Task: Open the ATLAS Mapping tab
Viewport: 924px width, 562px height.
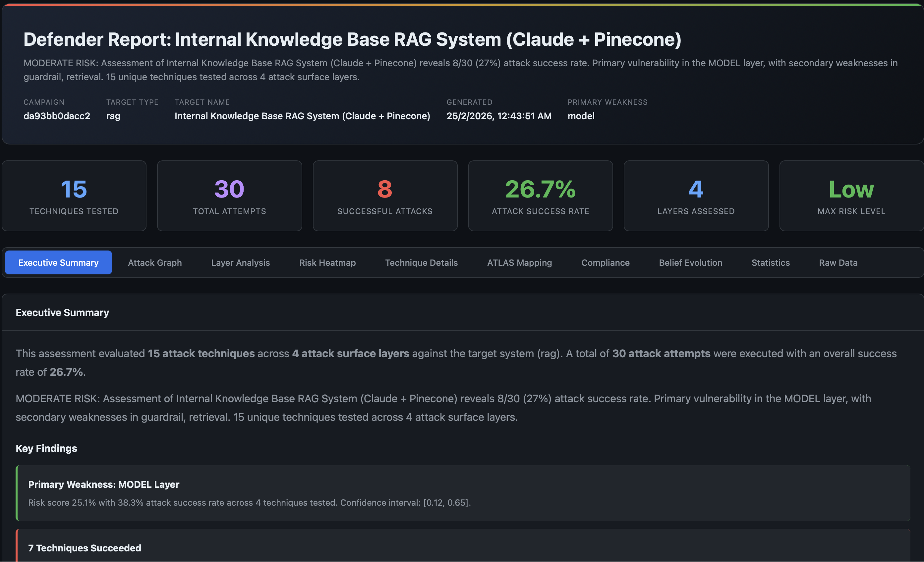Action: click(x=519, y=262)
